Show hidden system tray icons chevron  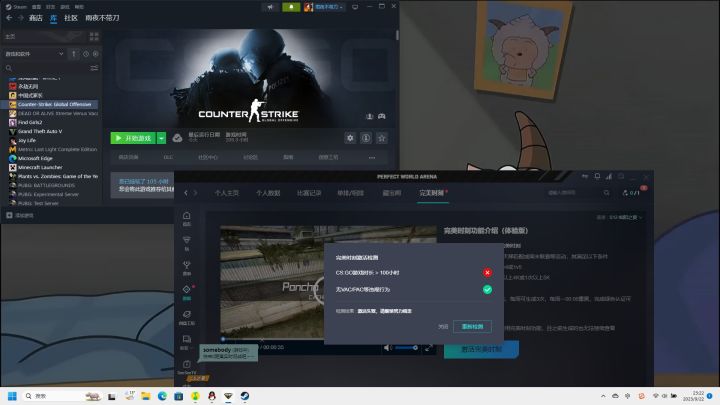[603, 396]
